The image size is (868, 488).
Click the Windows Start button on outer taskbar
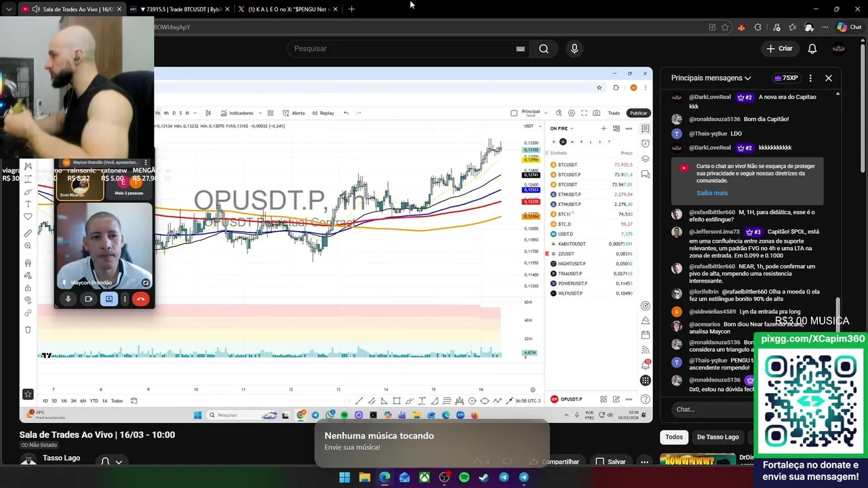(344, 477)
